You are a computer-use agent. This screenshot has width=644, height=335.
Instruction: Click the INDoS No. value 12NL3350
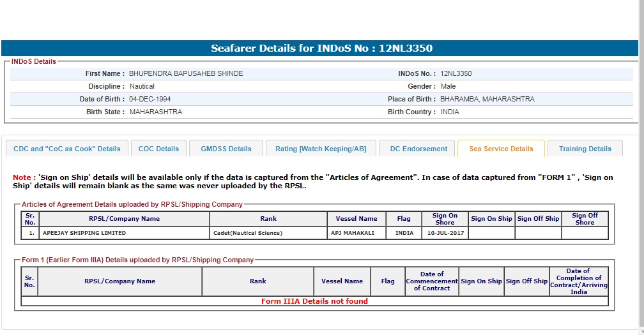tap(456, 73)
